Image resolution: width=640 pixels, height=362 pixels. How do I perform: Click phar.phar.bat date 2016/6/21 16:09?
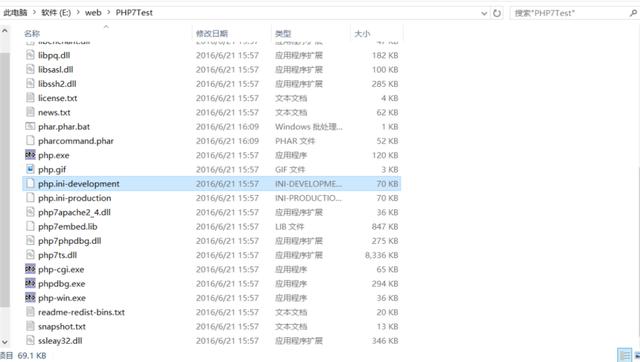(x=227, y=127)
